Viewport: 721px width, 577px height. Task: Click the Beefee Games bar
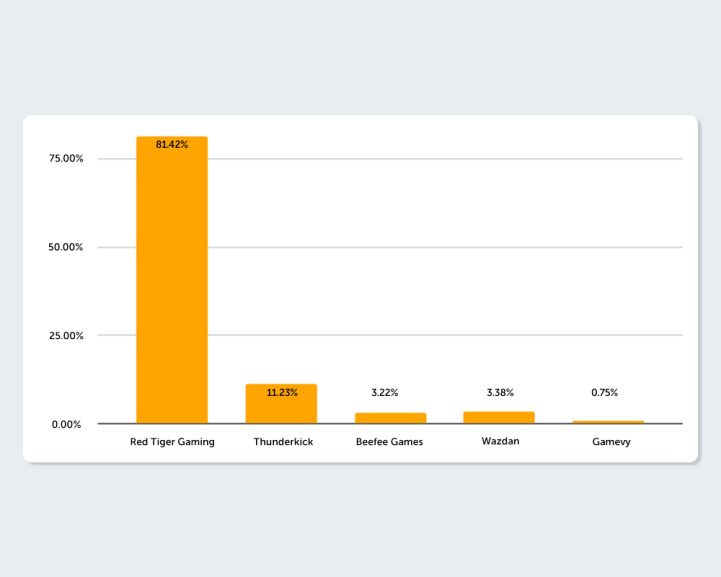pos(390,418)
